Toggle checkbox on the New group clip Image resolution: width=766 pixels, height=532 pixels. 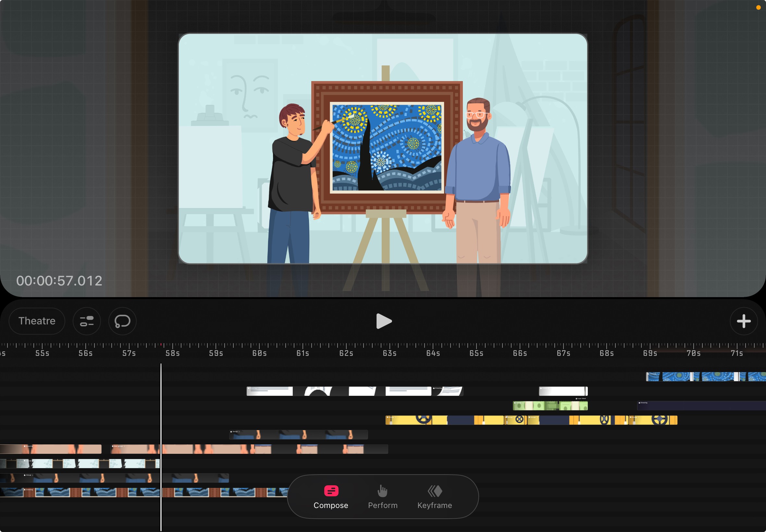[113, 446]
